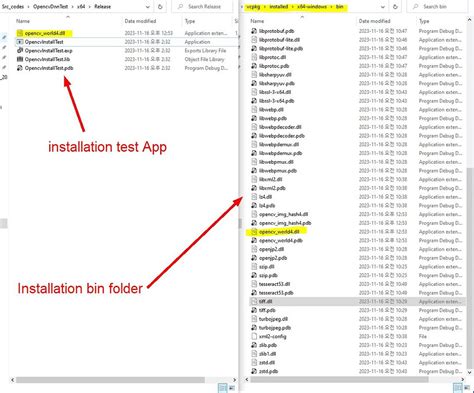The height and width of the screenshot is (393, 474).
Task: Click the opencv_img_hash4.dll file icon
Action: pyautogui.click(x=254, y=214)
